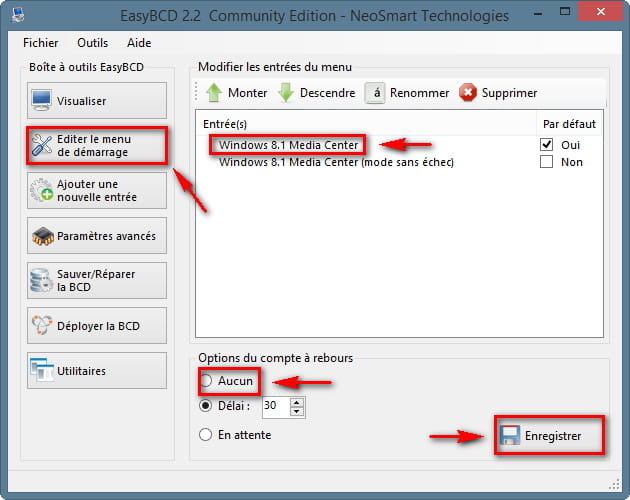Close the EasyBCD window

(x=601, y=11)
